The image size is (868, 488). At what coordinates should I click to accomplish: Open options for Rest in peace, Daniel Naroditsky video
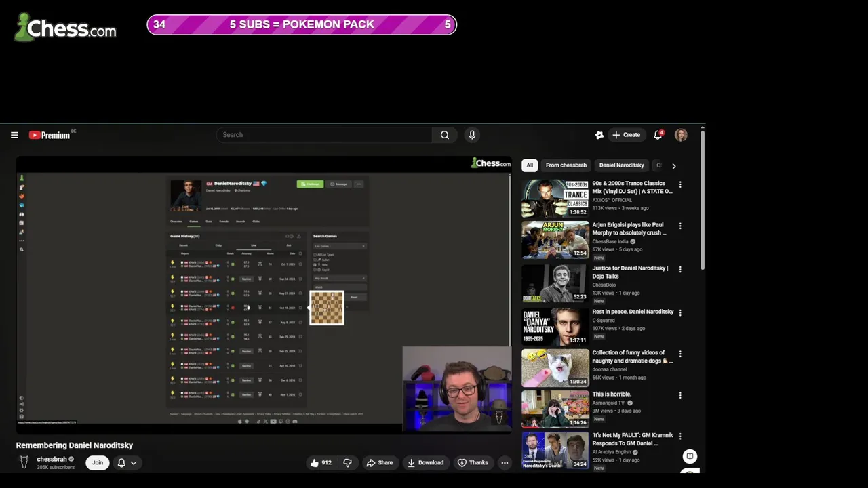680,312
